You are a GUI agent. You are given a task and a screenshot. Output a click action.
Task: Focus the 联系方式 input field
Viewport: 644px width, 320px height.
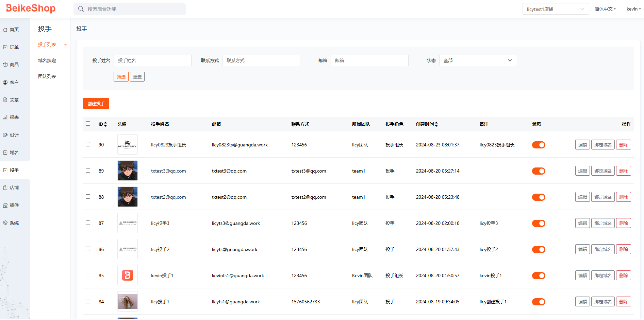pos(261,60)
